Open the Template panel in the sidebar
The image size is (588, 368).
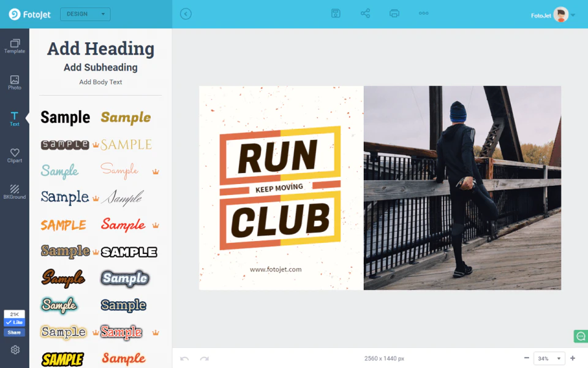(x=14, y=45)
